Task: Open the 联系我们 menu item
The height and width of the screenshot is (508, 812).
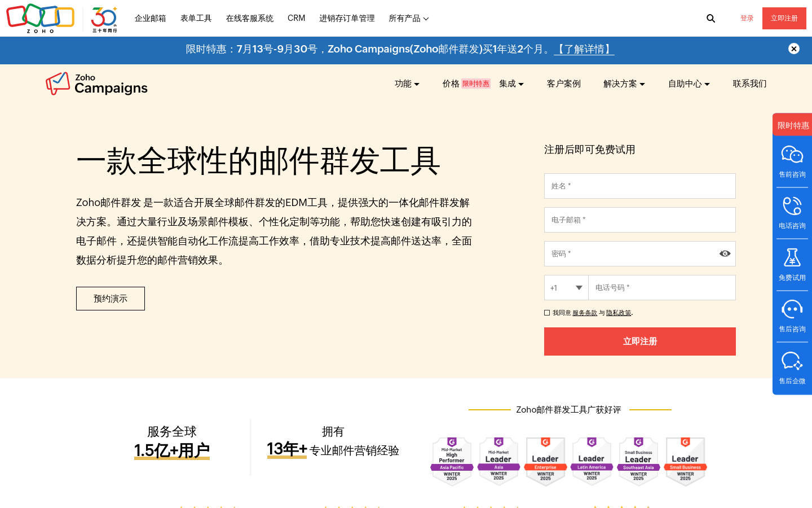Action: pyautogui.click(x=750, y=84)
